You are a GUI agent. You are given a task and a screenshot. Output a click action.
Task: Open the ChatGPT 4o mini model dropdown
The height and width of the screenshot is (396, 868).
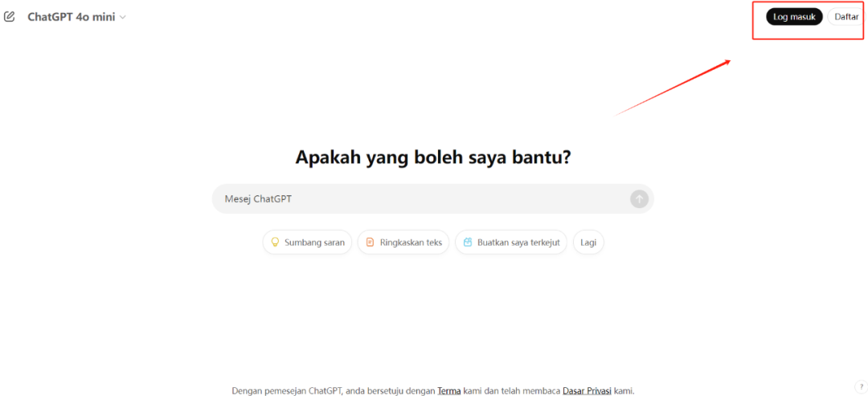click(77, 17)
